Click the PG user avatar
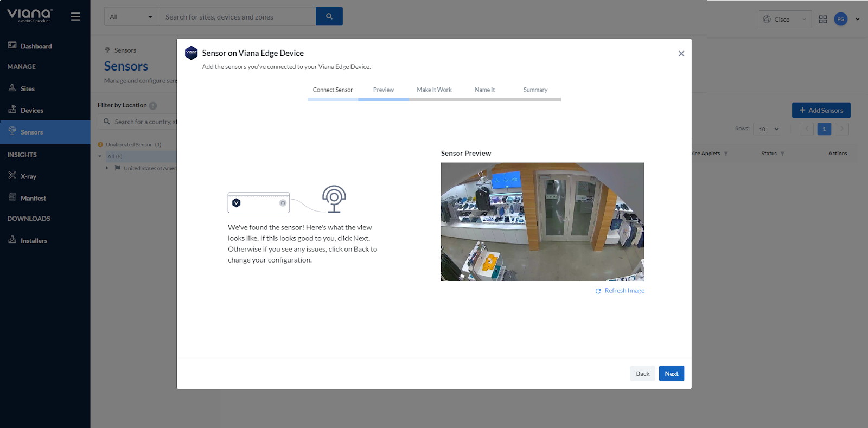The image size is (868, 428). 840,19
